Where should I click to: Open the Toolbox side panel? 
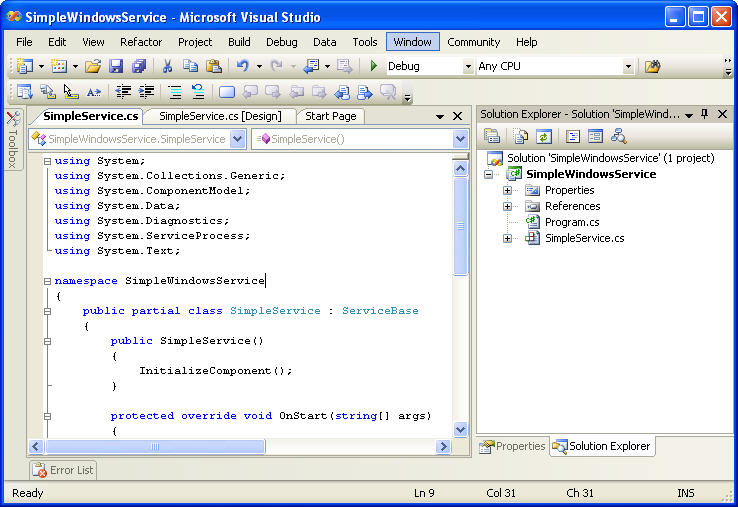coord(13,140)
